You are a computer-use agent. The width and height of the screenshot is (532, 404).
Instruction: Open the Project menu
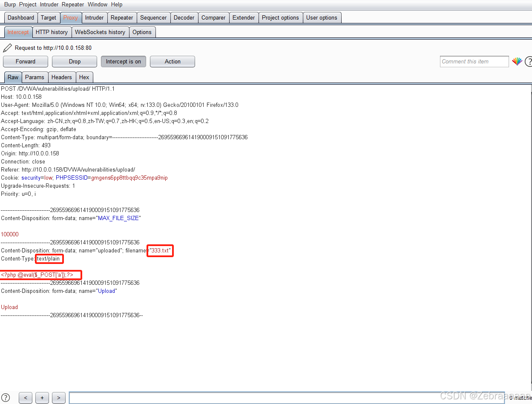tap(28, 4)
